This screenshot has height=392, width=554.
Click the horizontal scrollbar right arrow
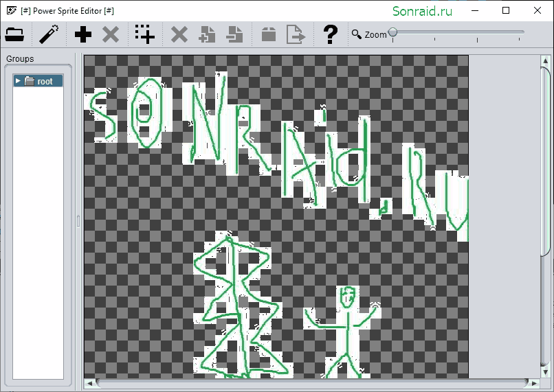pyautogui.click(x=534, y=383)
